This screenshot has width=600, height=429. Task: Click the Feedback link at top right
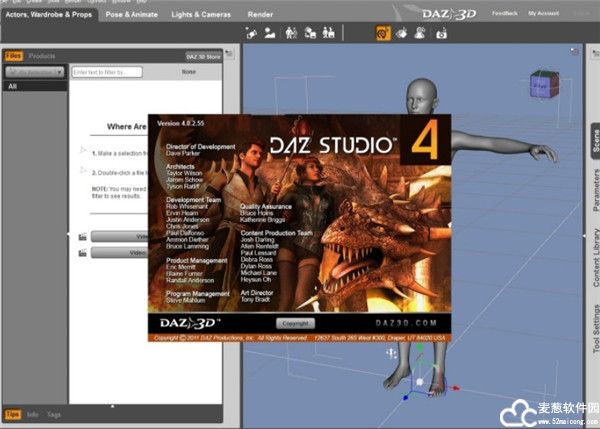tap(504, 13)
